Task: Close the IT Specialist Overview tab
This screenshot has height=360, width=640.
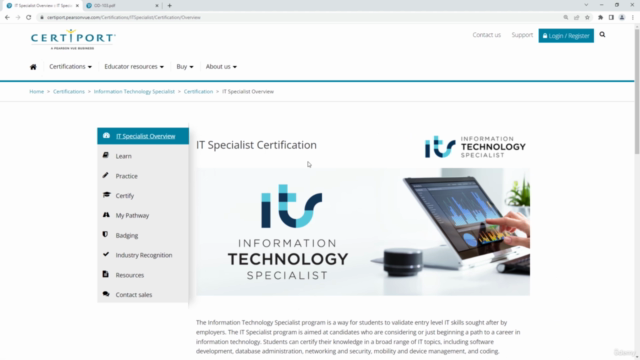Action: coord(77,6)
